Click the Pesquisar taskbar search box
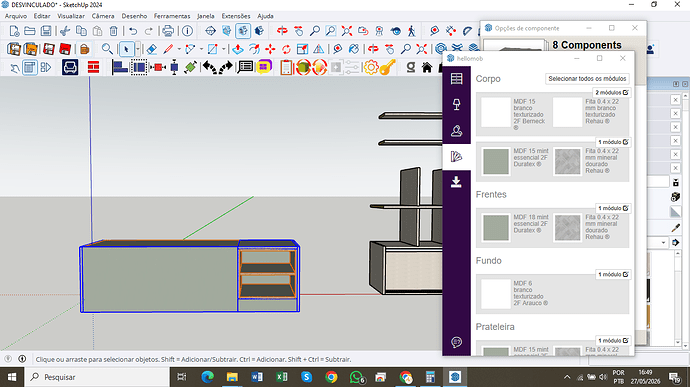Screen dimensions: 690x387 pos(97,377)
